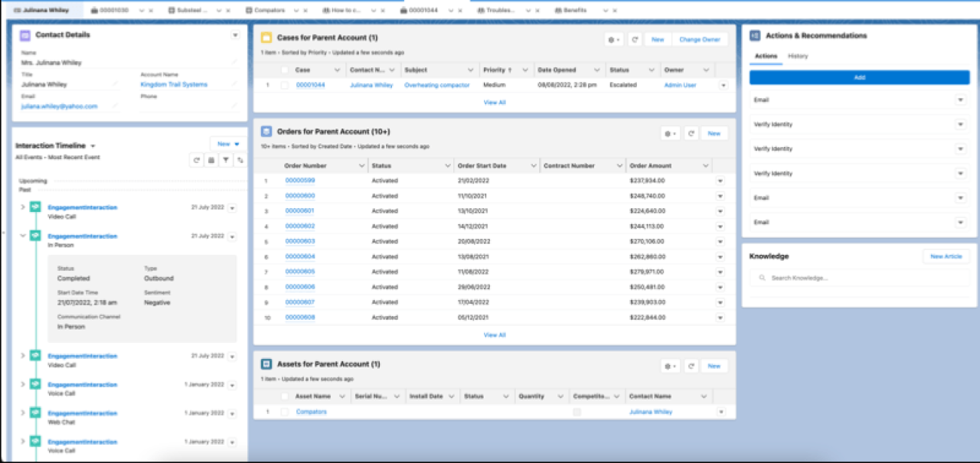Toggle the Competitor checkbox in Compators row
This screenshot has width=980, height=463.
577,412
